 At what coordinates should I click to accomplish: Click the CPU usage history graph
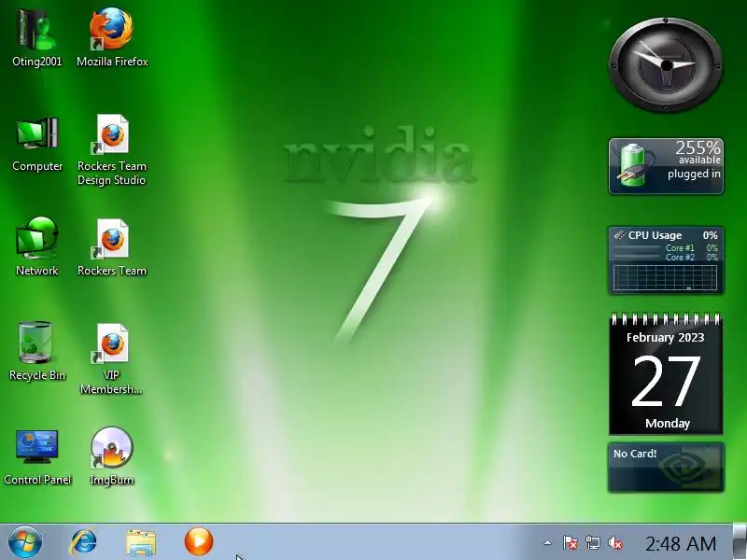665,277
